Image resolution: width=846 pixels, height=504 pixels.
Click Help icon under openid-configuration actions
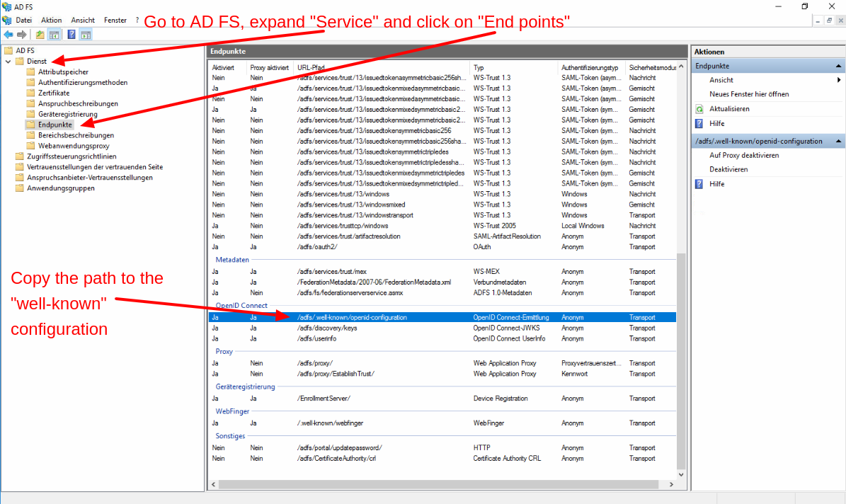click(x=699, y=184)
